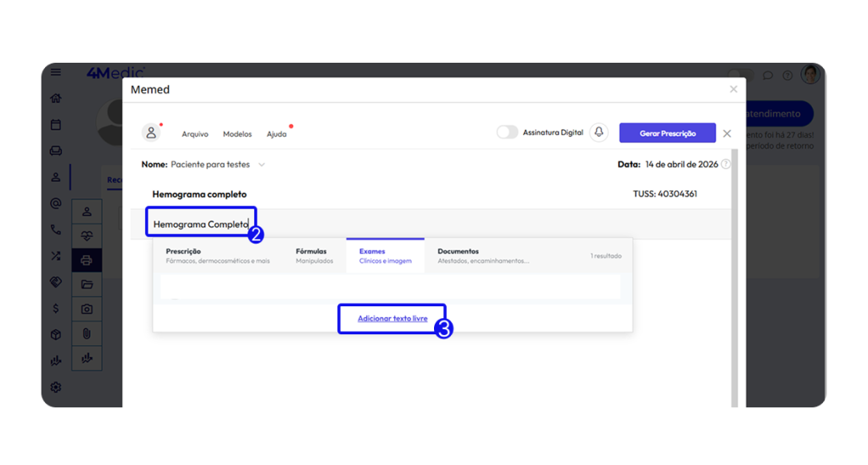Click the user profile icon in Memed

point(151,132)
